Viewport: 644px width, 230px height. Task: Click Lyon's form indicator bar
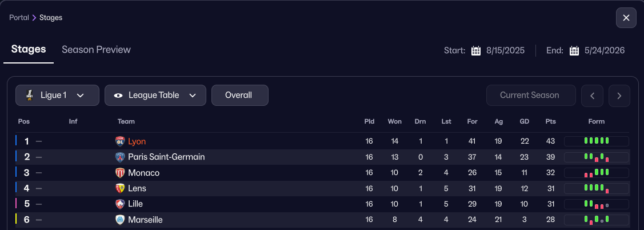[596, 141]
